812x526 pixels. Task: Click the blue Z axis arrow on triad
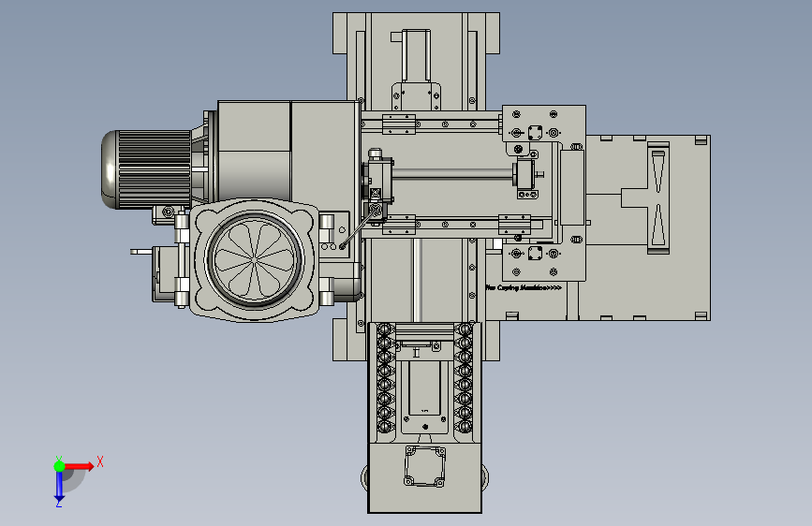point(59,487)
